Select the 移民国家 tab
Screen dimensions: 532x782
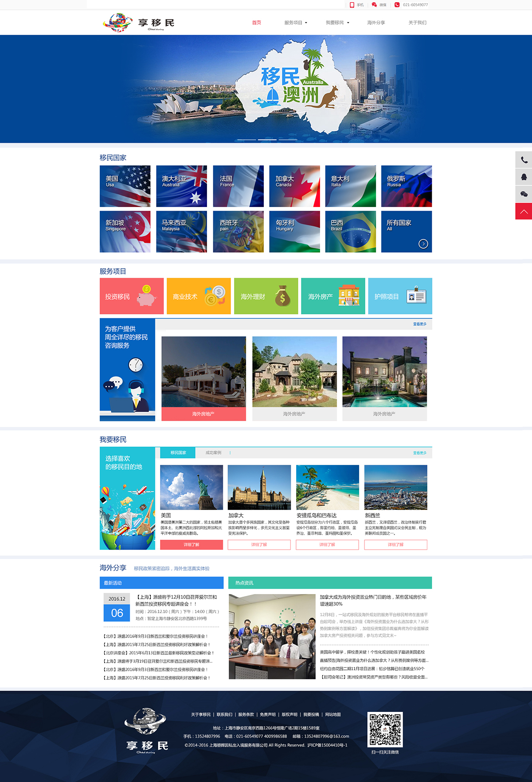[178, 453]
